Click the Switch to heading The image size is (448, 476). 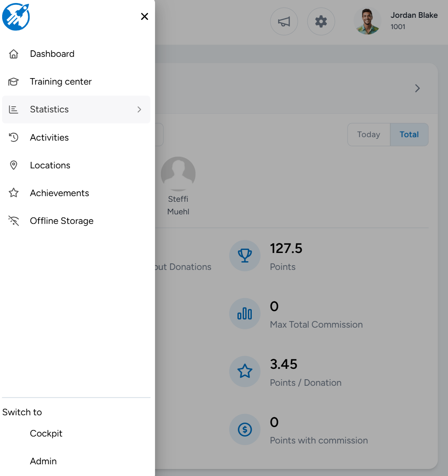coord(22,412)
